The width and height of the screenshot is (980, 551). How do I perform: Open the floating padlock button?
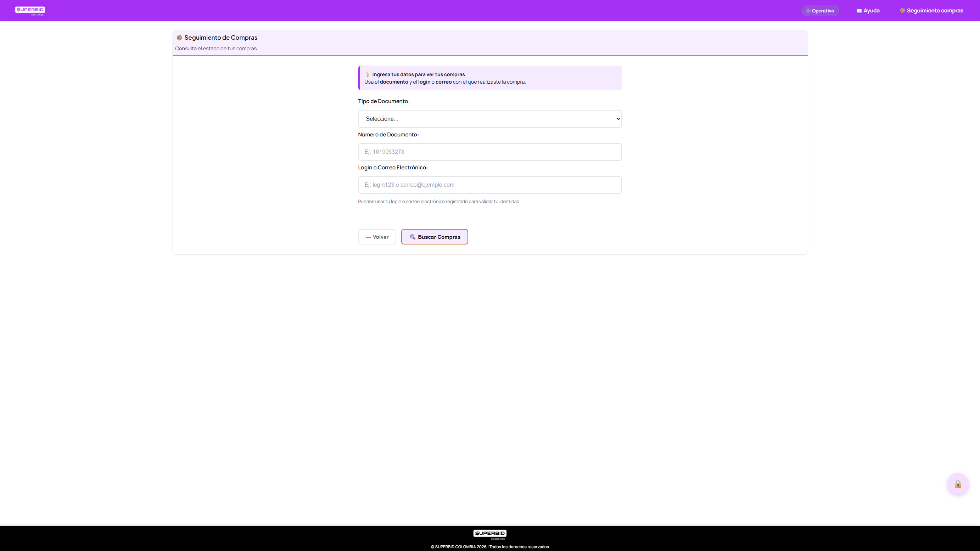(958, 484)
